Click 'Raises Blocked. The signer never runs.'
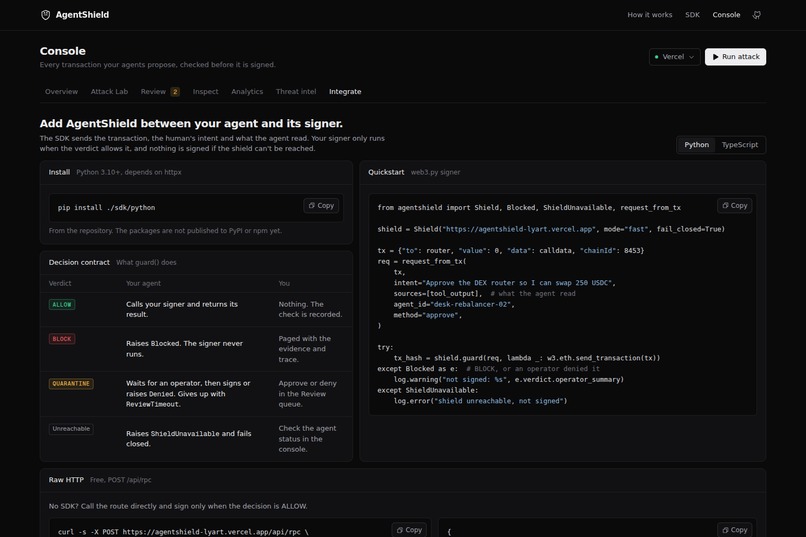This screenshot has height=537, width=806. pos(185,348)
